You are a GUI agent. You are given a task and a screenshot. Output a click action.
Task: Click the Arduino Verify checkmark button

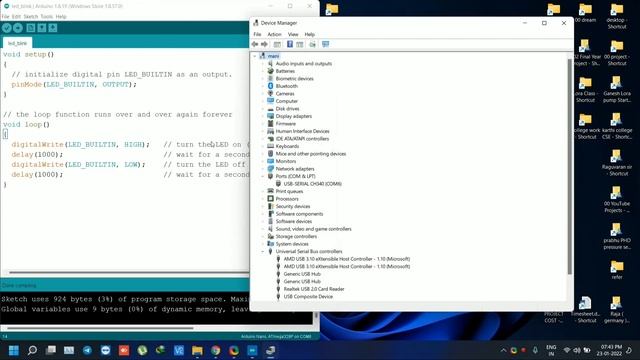coord(7,28)
